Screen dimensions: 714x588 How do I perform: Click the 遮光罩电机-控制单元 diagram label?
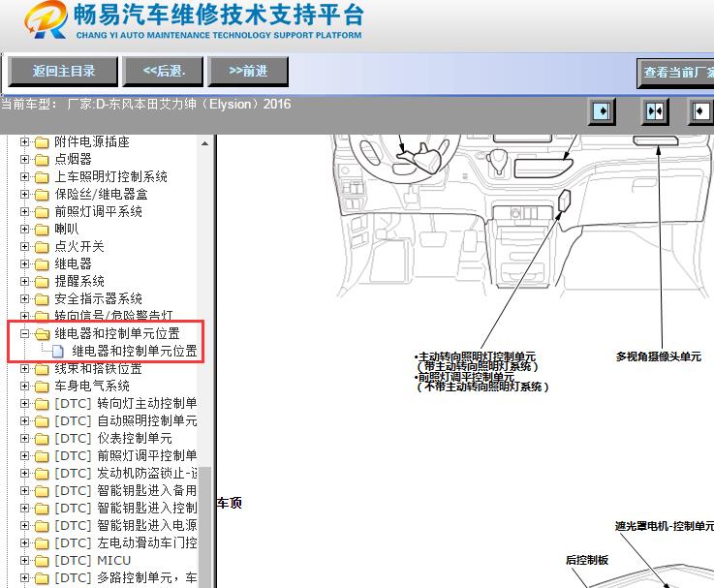[x=665, y=526]
